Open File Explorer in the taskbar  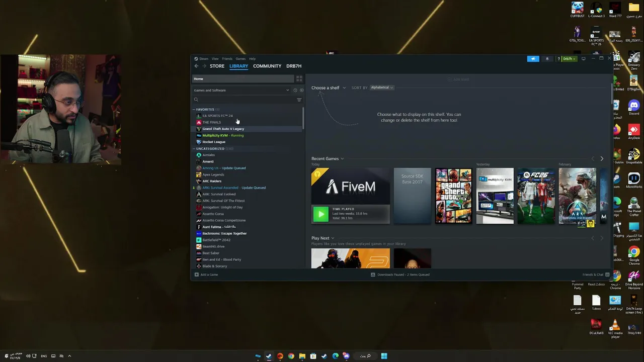[x=302, y=356]
